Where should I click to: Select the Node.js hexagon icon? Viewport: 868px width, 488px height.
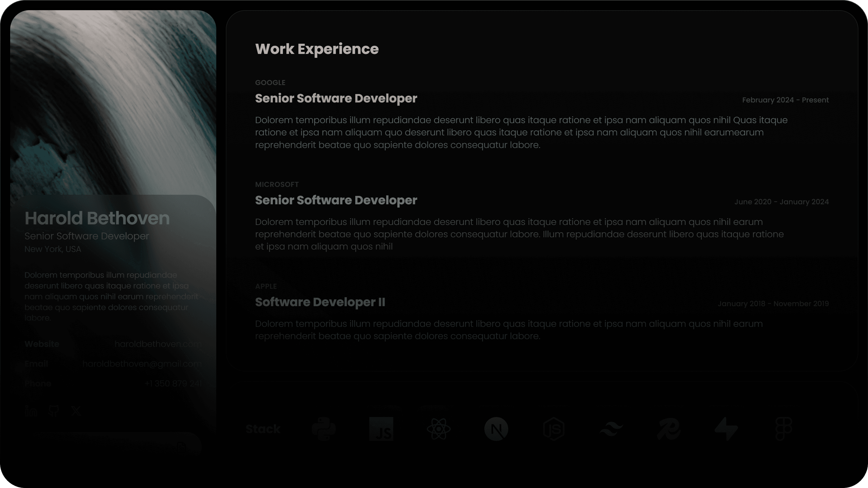click(x=554, y=429)
